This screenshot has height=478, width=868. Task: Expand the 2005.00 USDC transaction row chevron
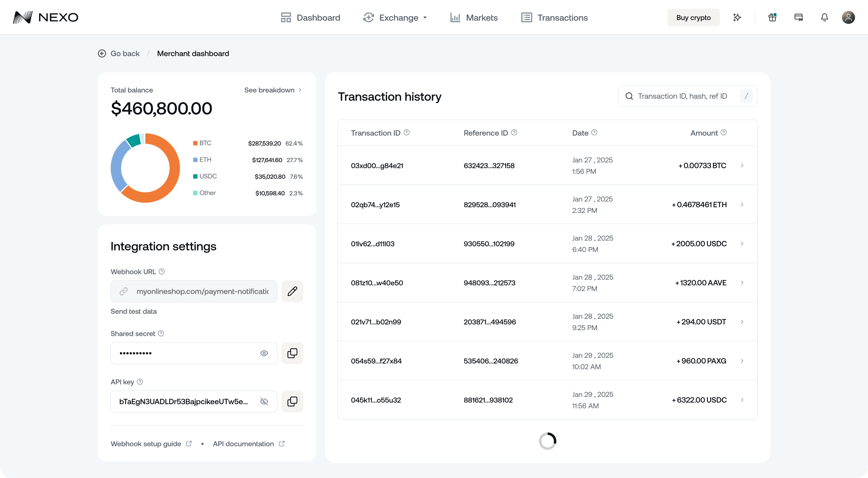coord(742,244)
